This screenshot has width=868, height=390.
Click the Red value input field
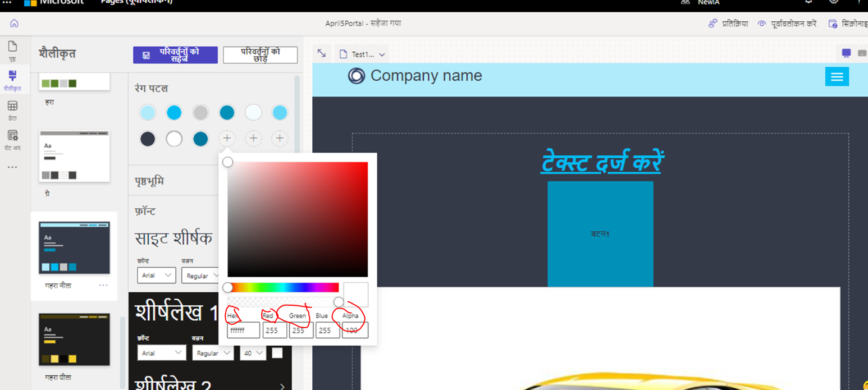275,331
